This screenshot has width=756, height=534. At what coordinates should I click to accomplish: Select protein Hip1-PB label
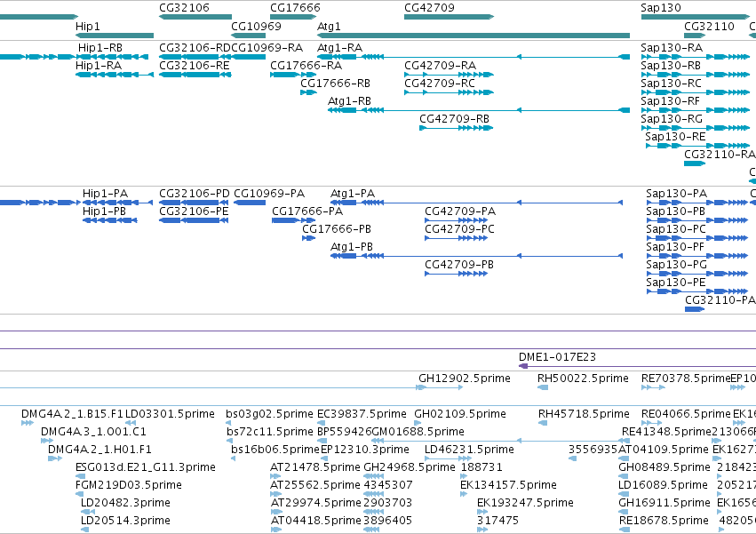[104, 211]
